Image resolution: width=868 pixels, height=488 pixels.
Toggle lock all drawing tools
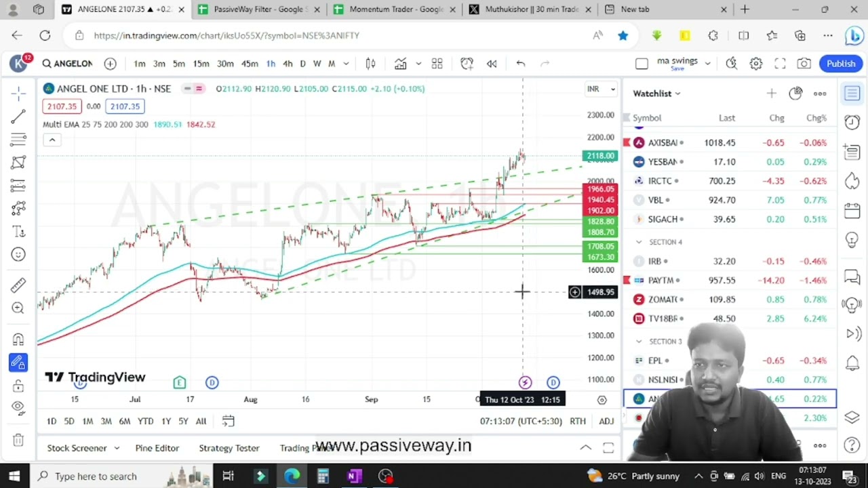pyautogui.click(x=18, y=386)
